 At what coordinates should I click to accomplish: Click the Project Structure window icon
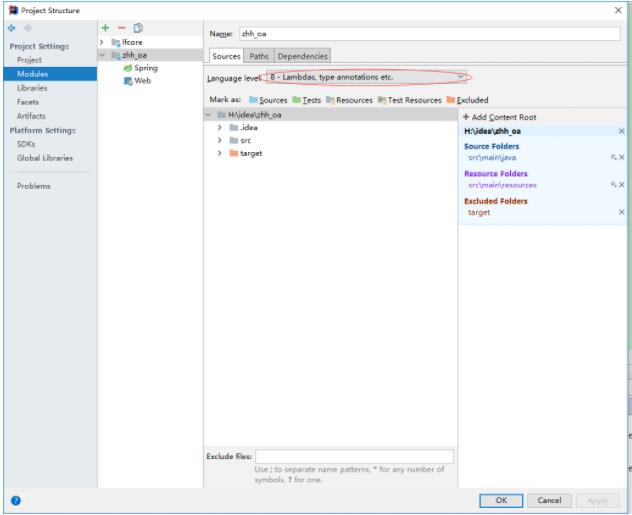pyautogui.click(x=13, y=10)
